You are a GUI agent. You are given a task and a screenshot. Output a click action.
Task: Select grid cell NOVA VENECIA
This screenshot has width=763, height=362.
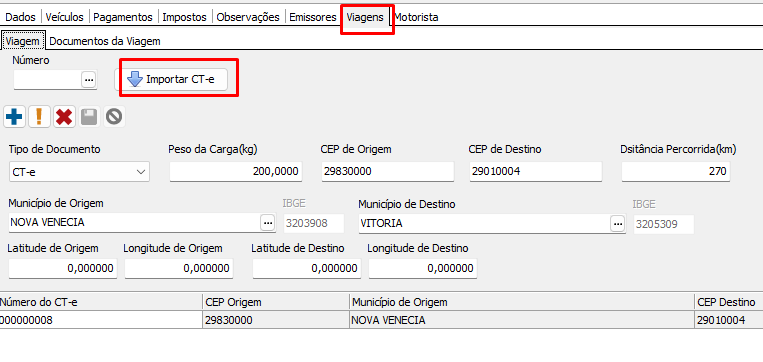tap(522, 320)
